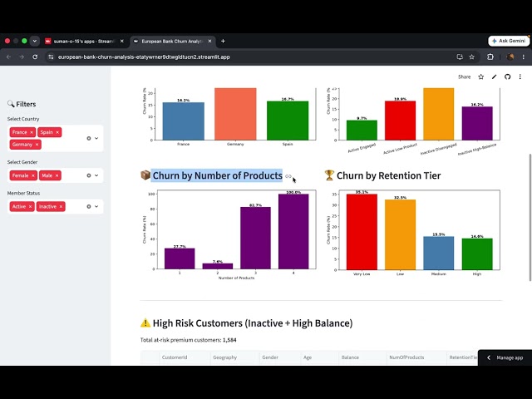Click anchor link beside Churn by Number of Products
Viewport: 532px width, 399px height.
[288, 176]
